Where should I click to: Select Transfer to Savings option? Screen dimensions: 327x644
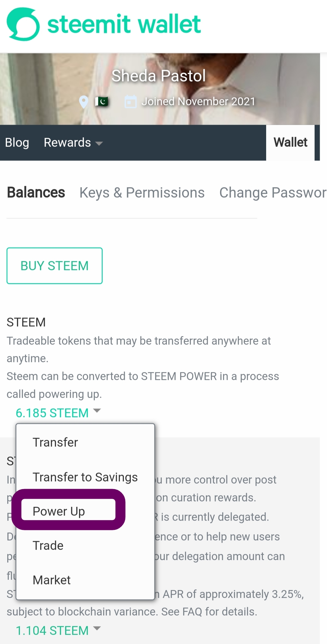click(x=85, y=477)
